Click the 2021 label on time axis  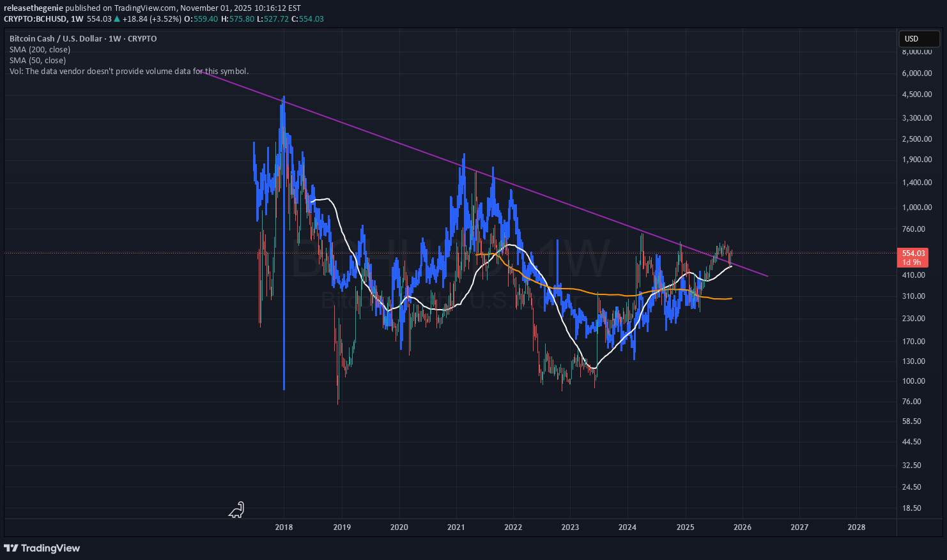456,527
